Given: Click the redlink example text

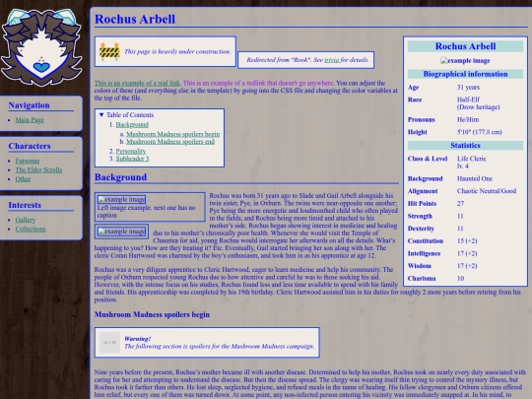Looking at the screenshot, I should pos(258,83).
